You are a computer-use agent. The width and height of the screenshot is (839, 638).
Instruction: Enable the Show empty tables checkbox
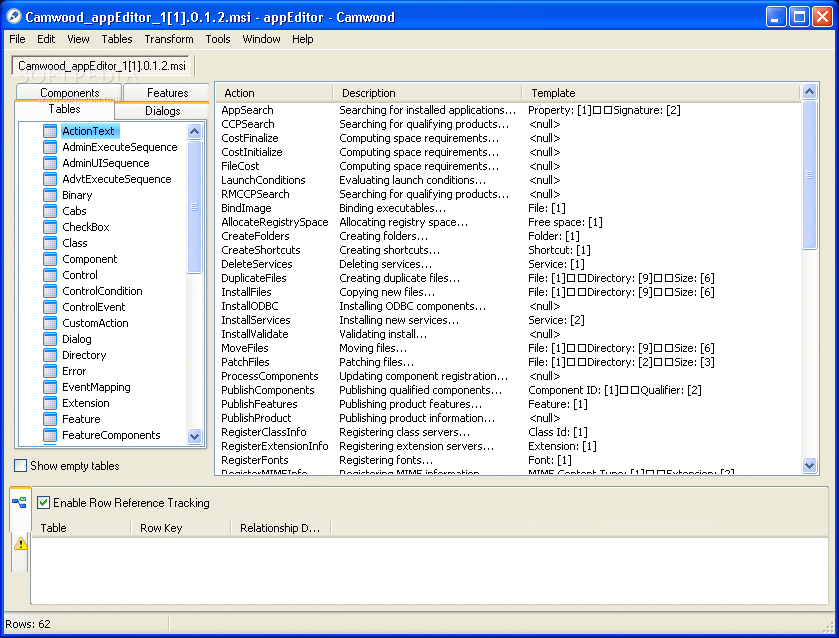pos(20,466)
